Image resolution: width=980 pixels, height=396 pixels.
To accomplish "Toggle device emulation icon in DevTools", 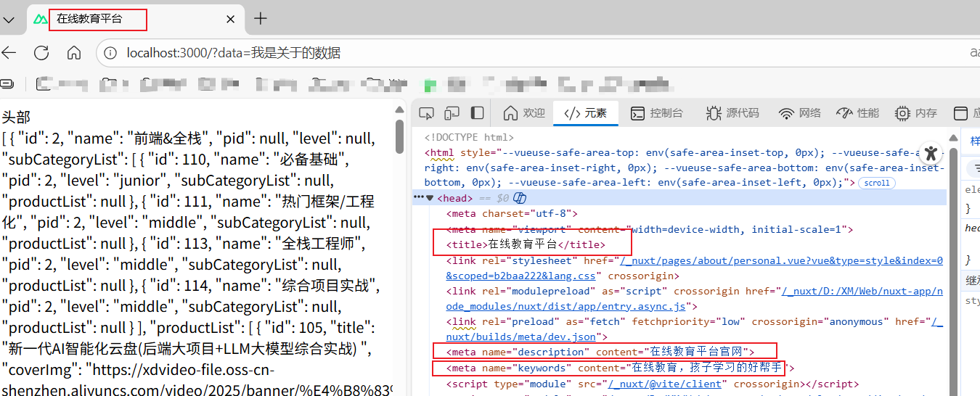I will pos(452,113).
